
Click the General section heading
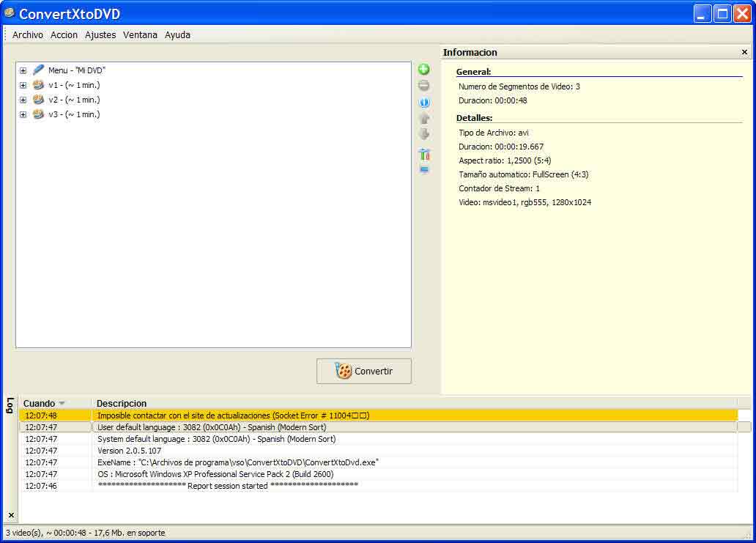coord(473,72)
